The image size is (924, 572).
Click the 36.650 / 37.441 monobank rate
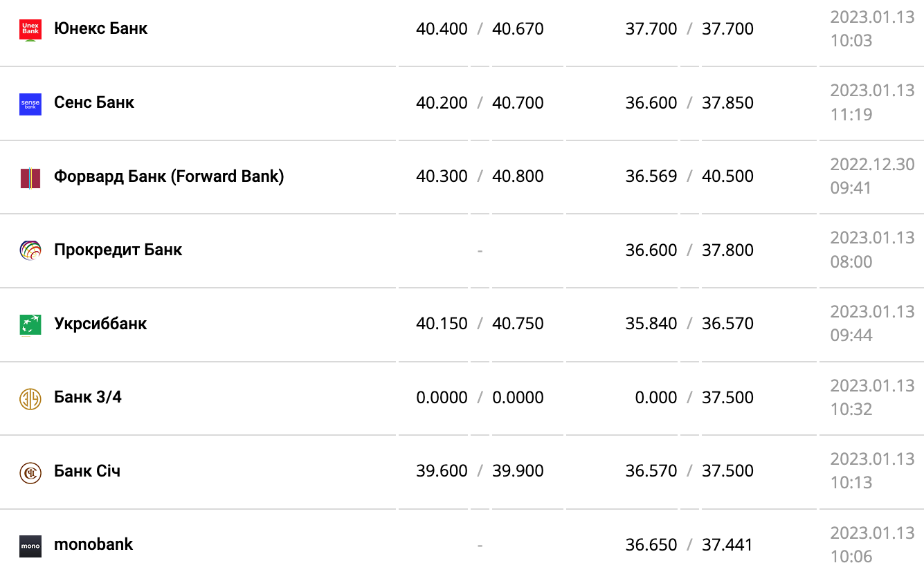click(x=689, y=545)
